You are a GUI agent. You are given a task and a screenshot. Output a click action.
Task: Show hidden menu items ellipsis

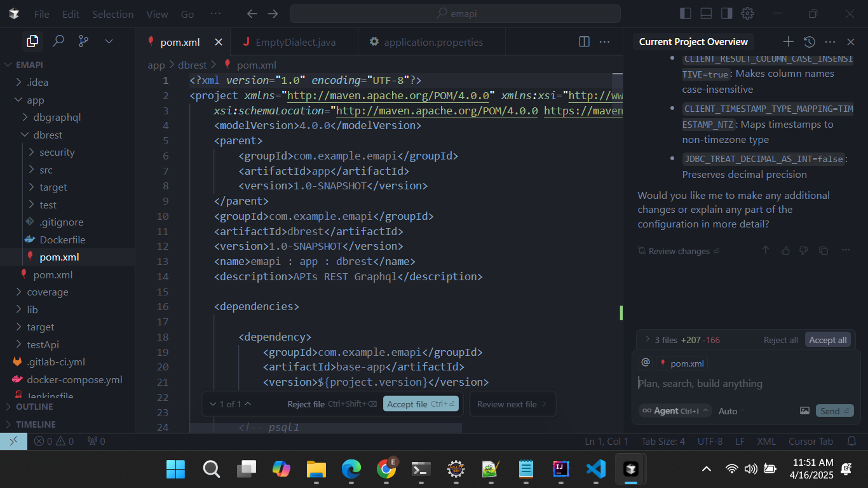216,14
